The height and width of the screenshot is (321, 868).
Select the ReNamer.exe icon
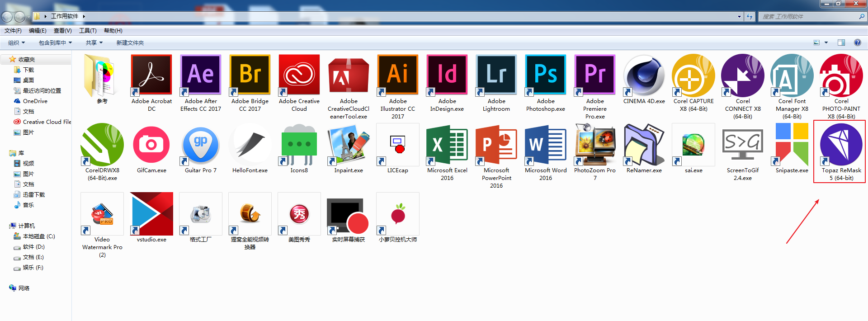pos(644,144)
